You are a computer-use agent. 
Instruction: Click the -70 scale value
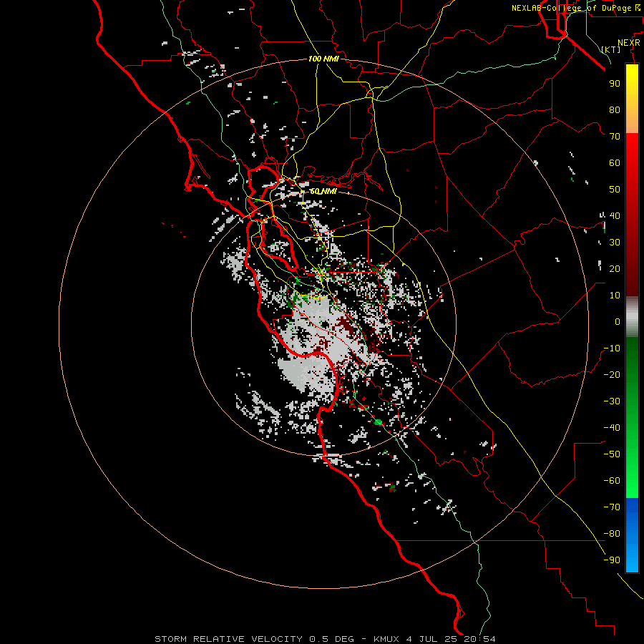(x=612, y=507)
